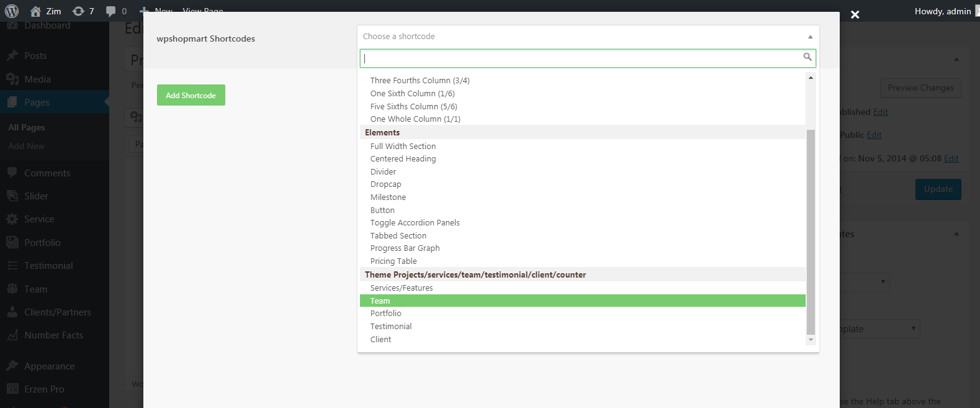Viewport: 980px width, 408px height.
Task: Click the Add Shortcode button
Action: click(x=191, y=95)
